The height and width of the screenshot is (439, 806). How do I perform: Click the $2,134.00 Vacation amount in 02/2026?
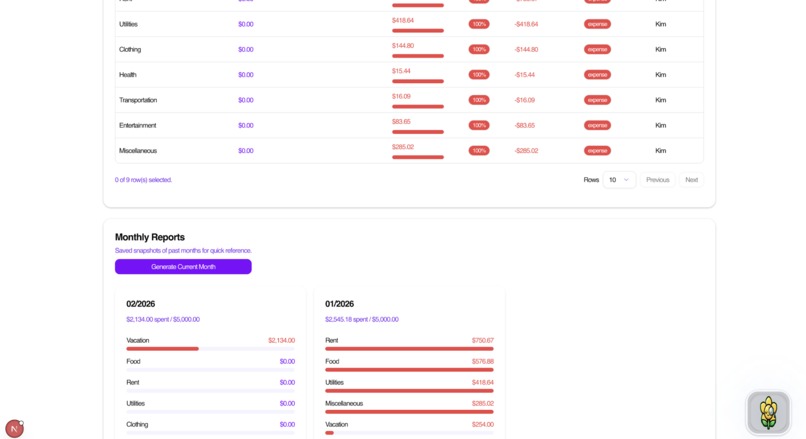click(281, 340)
